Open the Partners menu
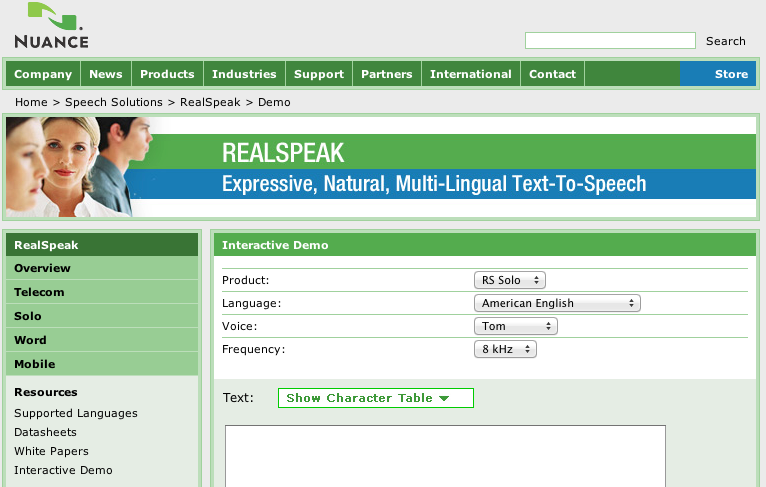Viewport: 766px width, 487px height. 387,74
